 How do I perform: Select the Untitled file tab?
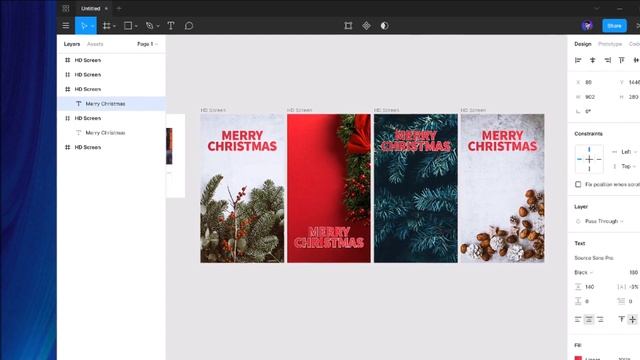coord(91,8)
